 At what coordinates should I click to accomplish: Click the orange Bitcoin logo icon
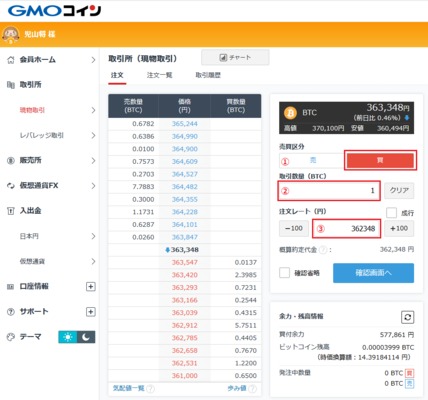(290, 113)
